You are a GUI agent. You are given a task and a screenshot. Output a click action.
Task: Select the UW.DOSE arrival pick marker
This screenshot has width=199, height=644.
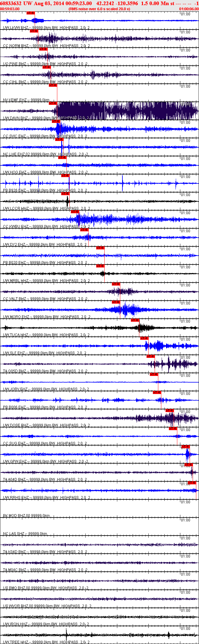click(169, 411)
